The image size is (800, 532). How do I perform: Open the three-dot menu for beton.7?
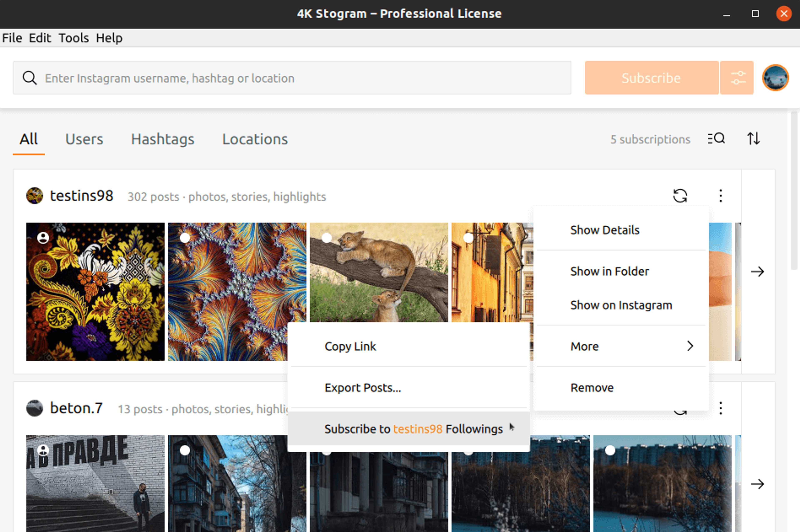click(x=721, y=408)
